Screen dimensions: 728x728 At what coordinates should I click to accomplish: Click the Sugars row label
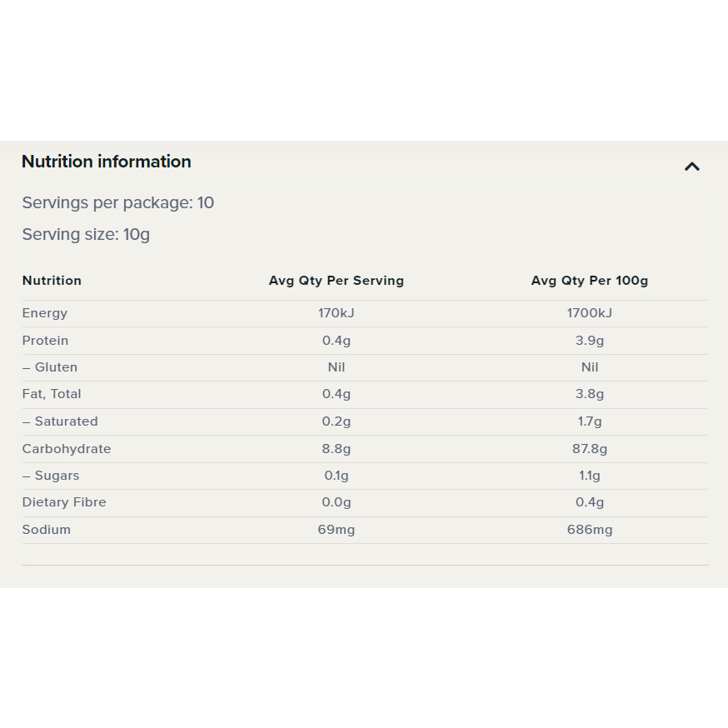coord(51,476)
